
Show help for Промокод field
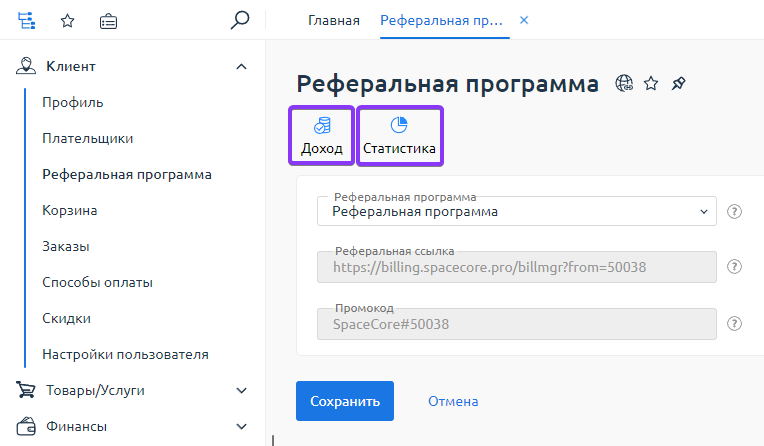[734, 323]
